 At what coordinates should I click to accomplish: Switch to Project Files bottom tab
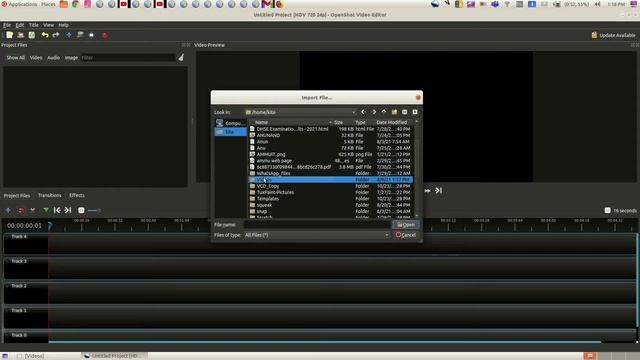pos(17,196)
